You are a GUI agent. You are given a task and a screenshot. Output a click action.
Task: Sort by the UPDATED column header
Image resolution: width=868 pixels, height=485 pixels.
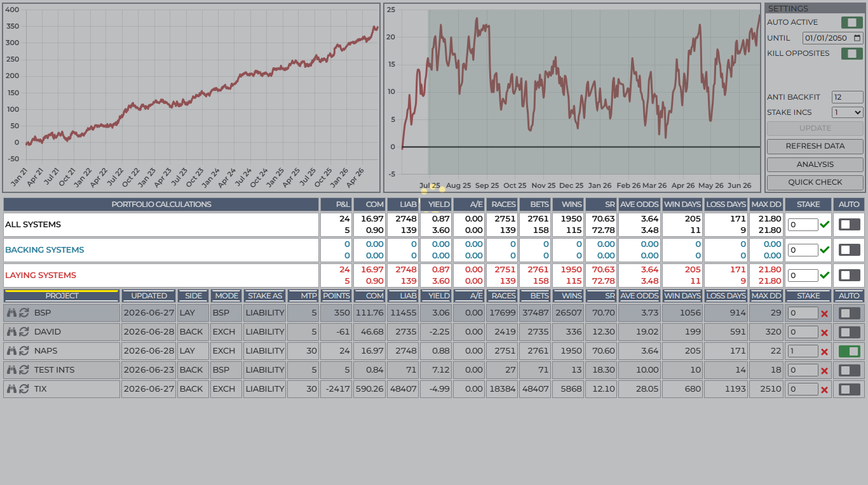[x=149, y=296]
